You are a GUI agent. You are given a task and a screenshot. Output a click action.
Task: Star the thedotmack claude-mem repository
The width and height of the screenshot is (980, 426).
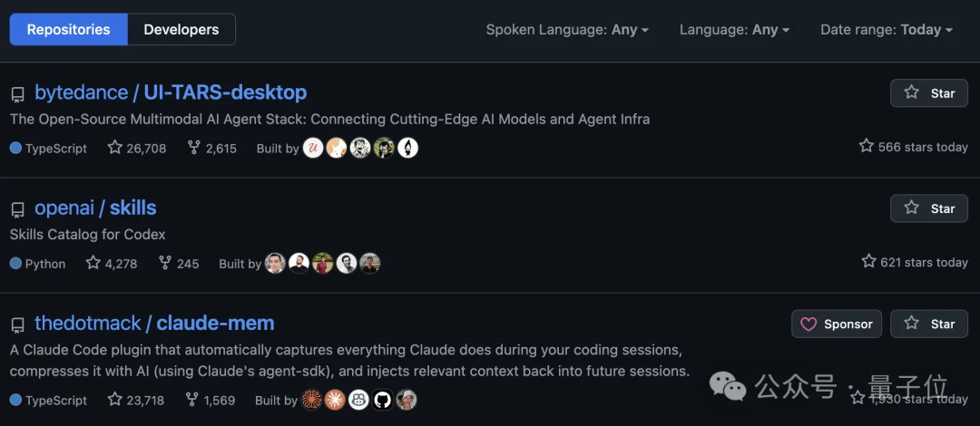click(x=929, y=324)
